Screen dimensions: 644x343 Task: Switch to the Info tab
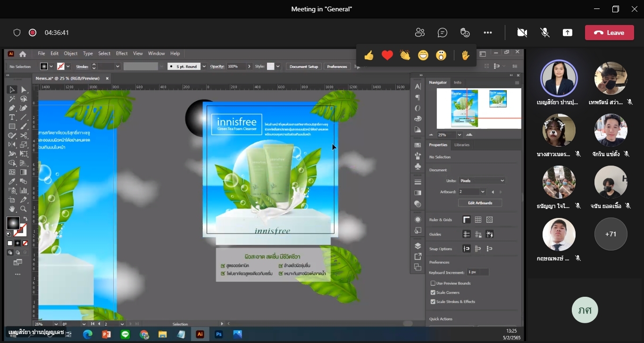point(458,83)
